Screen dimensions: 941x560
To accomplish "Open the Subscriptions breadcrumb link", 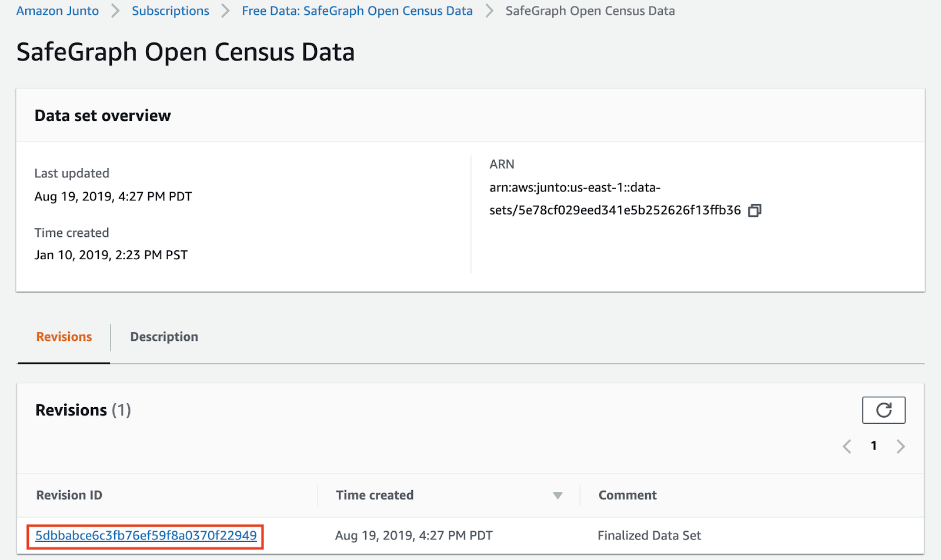I will pyautogui.click(x=171, y=11).
